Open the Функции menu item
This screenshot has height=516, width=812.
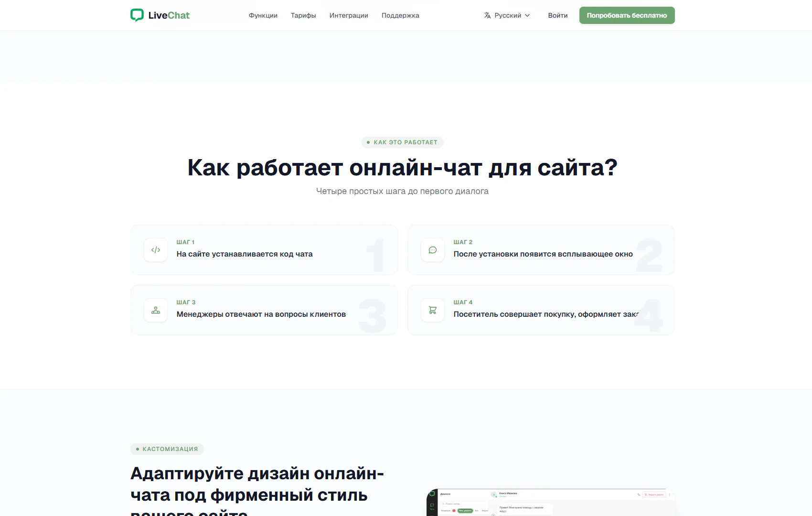pyautogui.click(x=263, y=15)
